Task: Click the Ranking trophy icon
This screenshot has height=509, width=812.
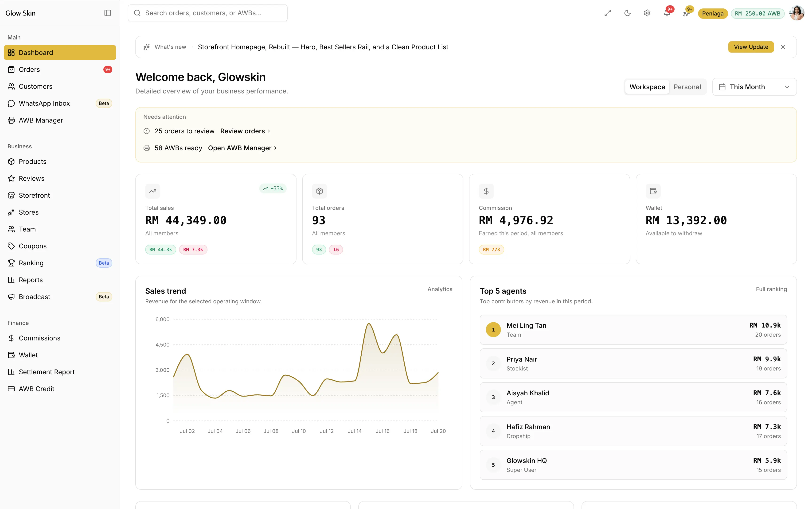Action: coord(12,263)
